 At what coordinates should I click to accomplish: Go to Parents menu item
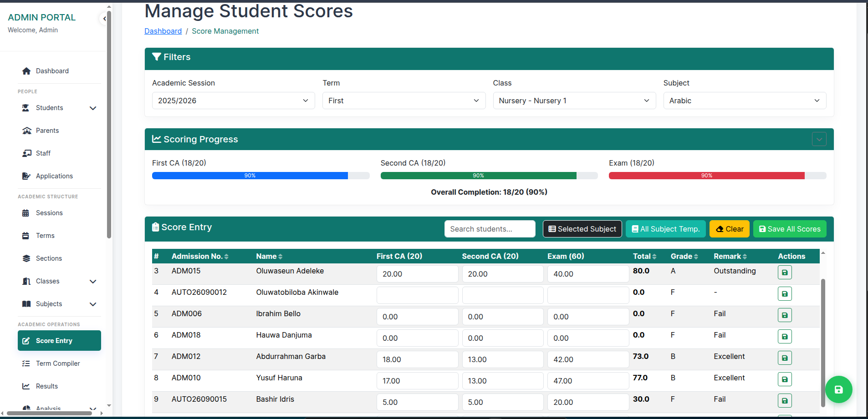coord(59,131)
